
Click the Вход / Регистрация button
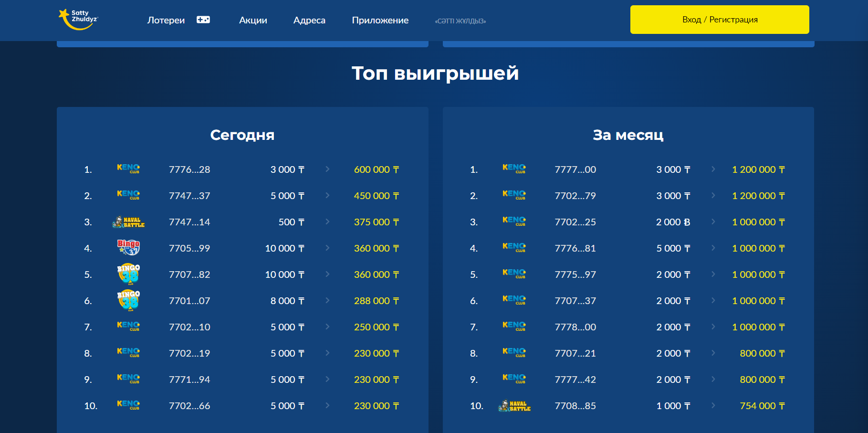click(x=720, y=20)
